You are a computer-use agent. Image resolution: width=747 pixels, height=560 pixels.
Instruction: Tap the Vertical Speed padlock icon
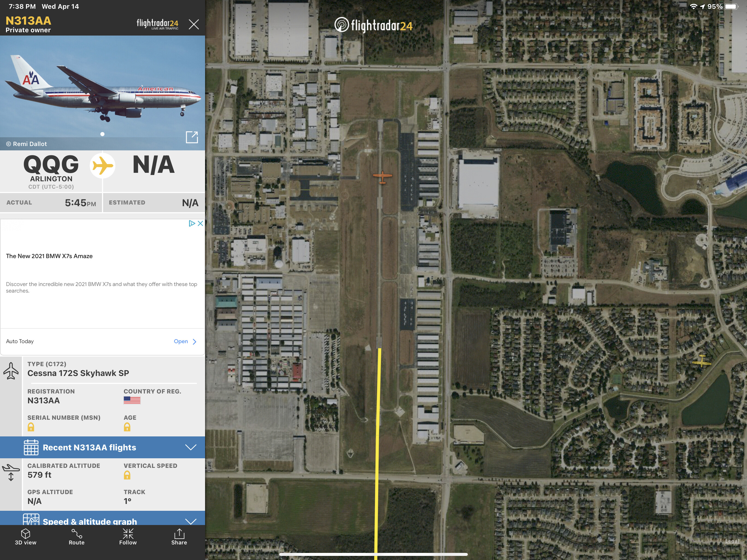pyautogui.click(x=127, y=475)
